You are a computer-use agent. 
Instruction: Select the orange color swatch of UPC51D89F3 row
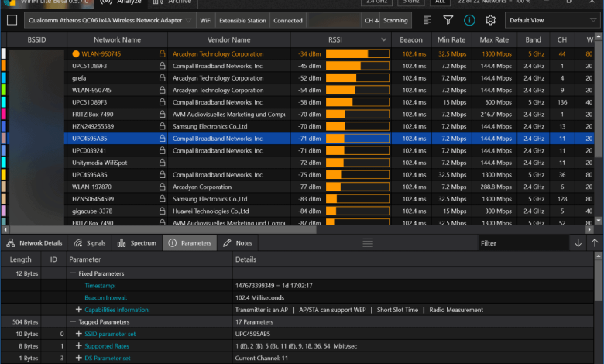[x=3, y=66]
